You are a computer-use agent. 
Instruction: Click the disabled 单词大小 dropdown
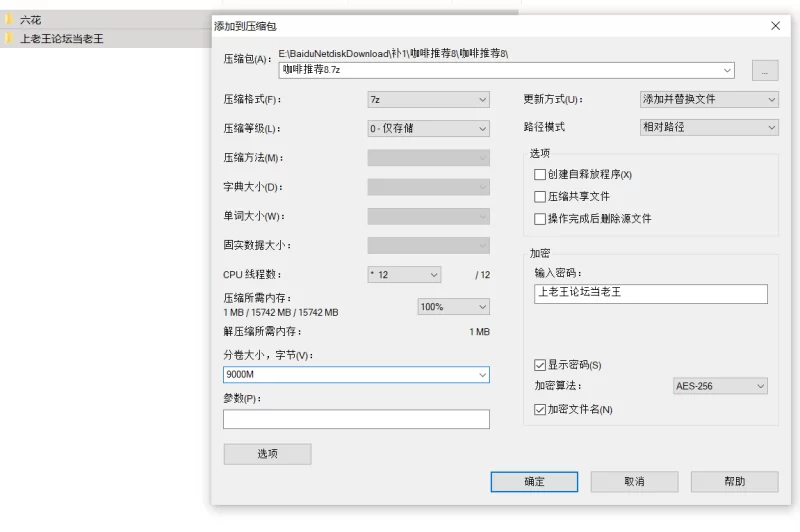coord(428,216)
